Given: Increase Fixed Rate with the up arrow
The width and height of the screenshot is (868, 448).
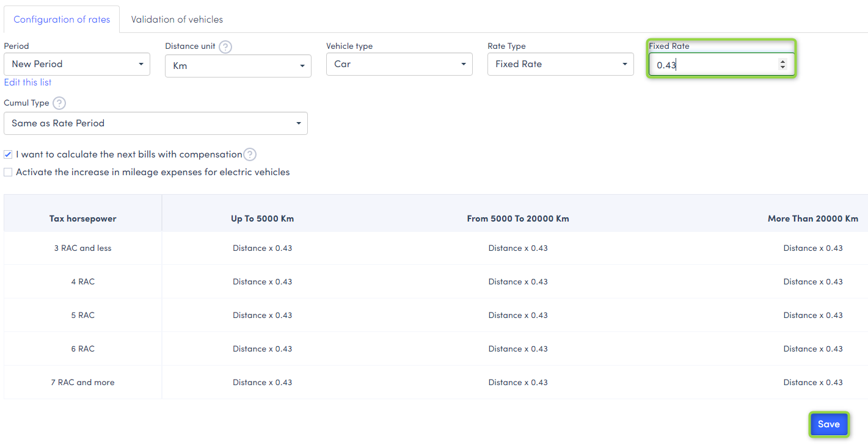Looking at the screenshot, I should pyautogui.click(x=782, y=62).
